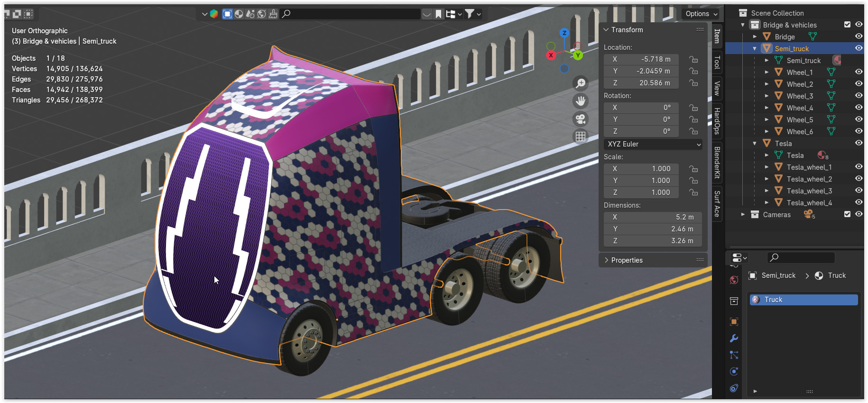Hide Tesla object via eye icon
Viewport: 868px width, 403px height.
(859, 143)
